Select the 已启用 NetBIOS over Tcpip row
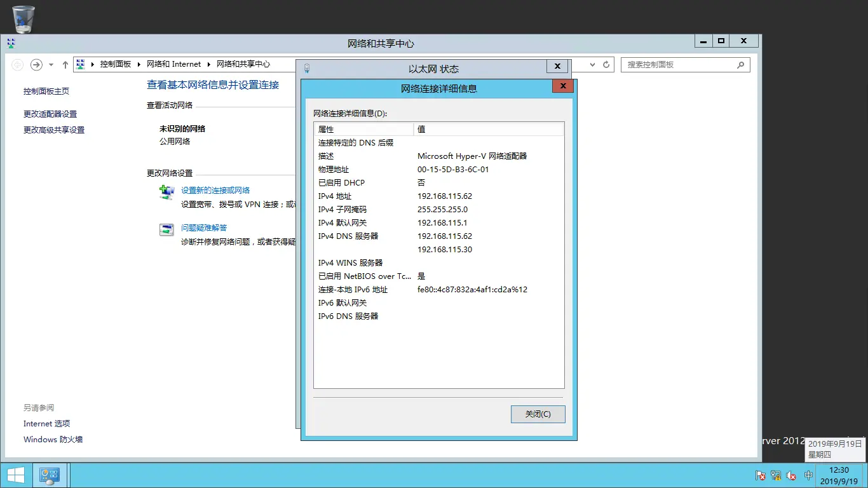Screen dimensions: 868x488 [439, 276]
